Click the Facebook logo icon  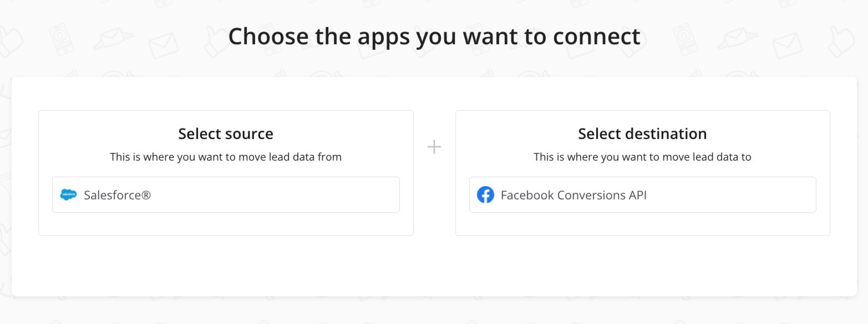485,195
